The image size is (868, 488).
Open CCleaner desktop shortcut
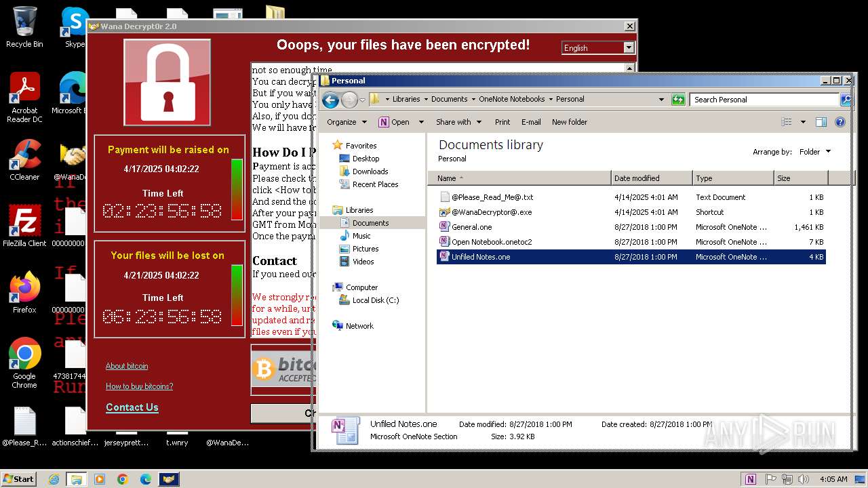pos(24,161)
